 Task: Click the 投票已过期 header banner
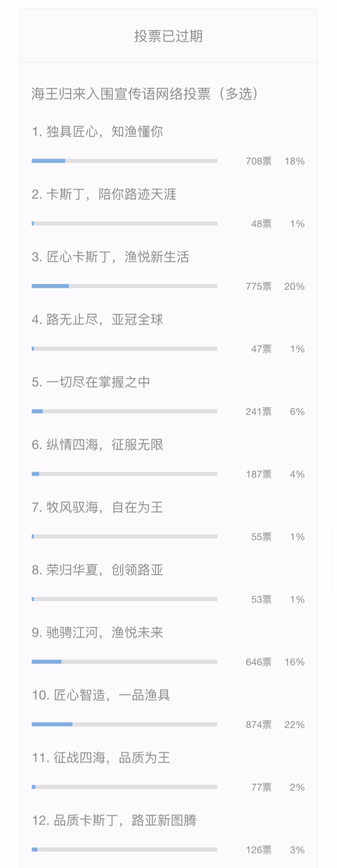coord(168,36)
